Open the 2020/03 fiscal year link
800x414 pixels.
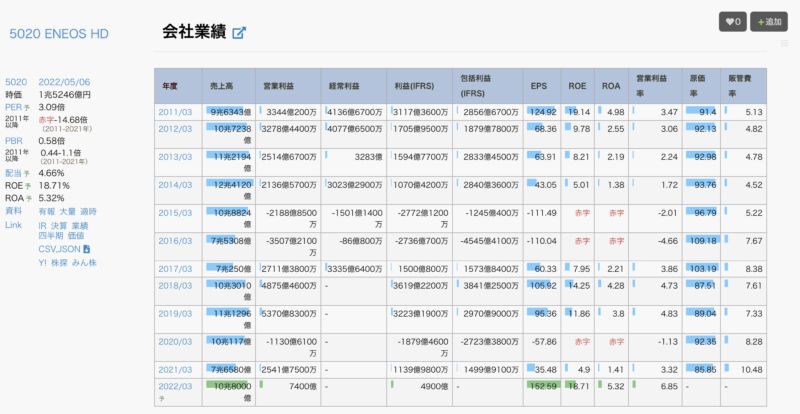pyautogui.click(x=175, y=342)
